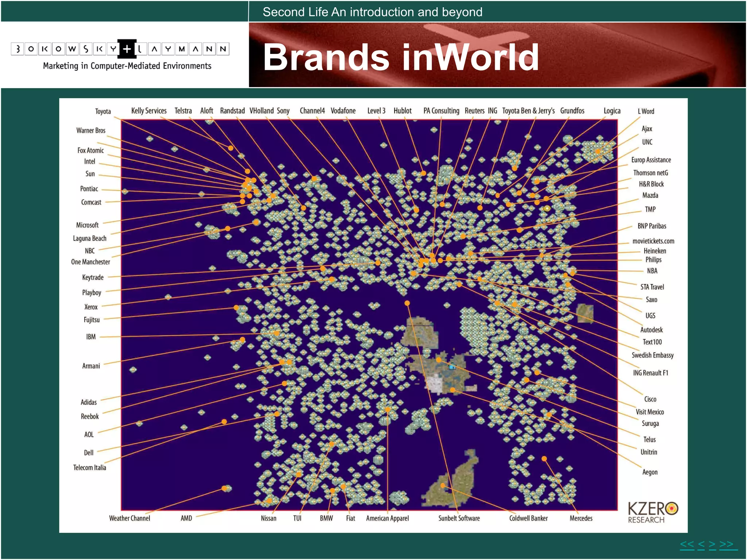Screen dimensions: 747x560
Task: Click the 'One Manchester' label
Action: click(x=90, y=262)
